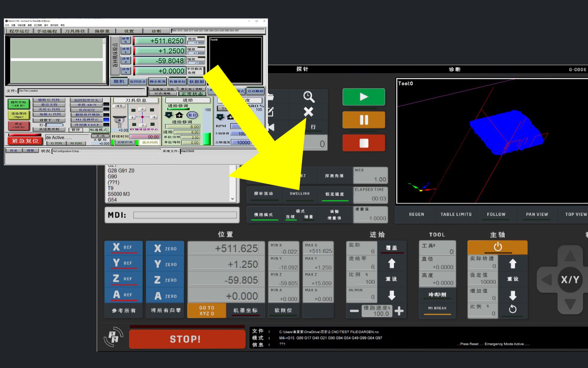Image resolution: width=588 pixels, height=368 pixels.
Task: Click feed rate override down arrow
Action: pos(392,295)
